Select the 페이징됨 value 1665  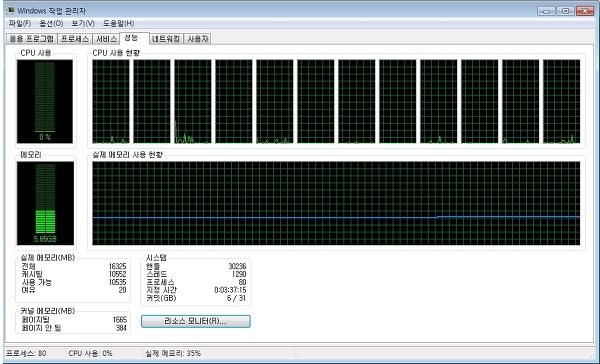click(120, 320)
